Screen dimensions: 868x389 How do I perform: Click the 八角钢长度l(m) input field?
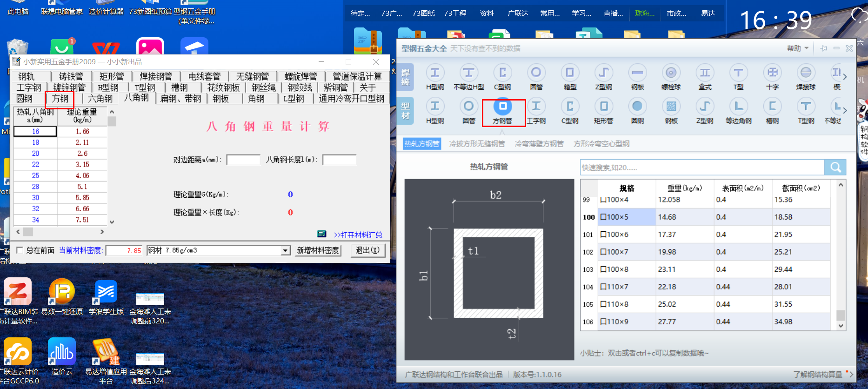coord(339,160)
